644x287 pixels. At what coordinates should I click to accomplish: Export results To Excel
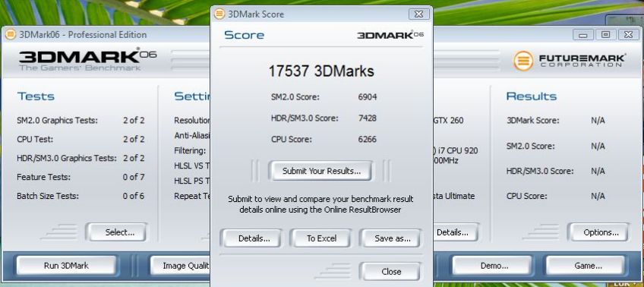click(320, 238)
